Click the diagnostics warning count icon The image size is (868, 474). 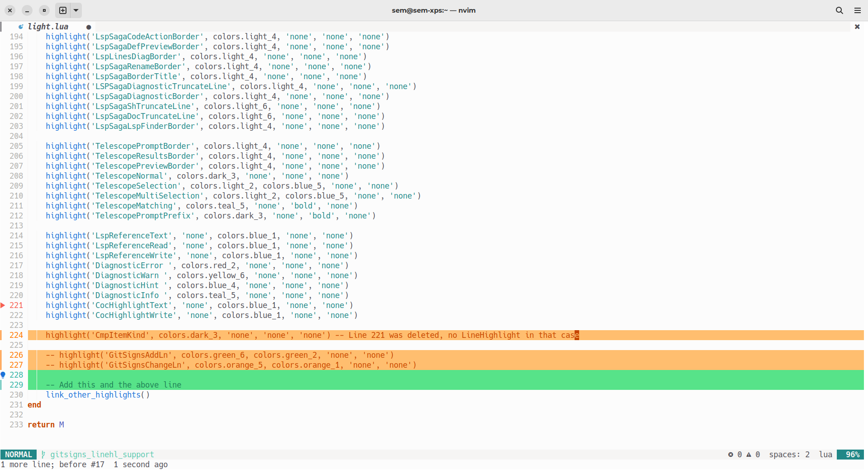point(749,455)
